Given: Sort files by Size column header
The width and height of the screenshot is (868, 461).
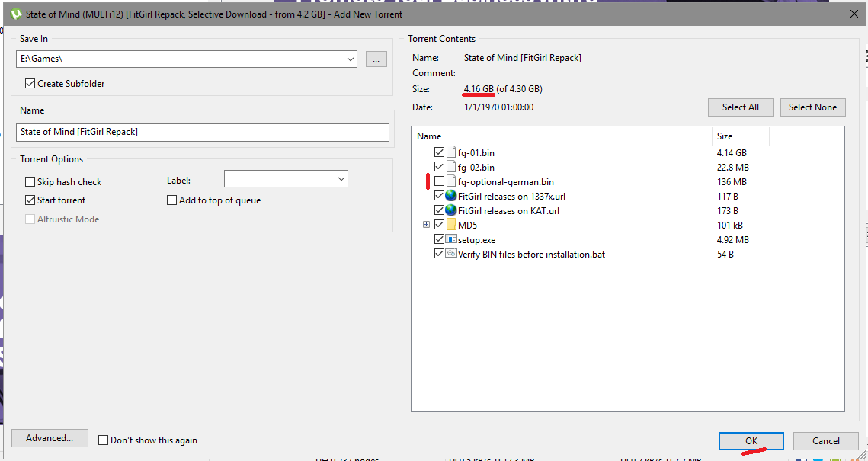Looking at the screenshot, I should pyautogui.click(x=741, y=136).
